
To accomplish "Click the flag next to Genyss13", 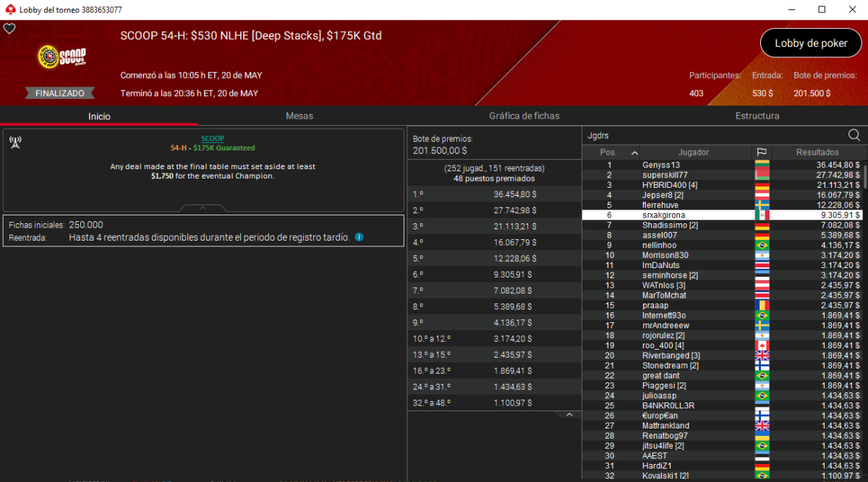I will 762,165.
